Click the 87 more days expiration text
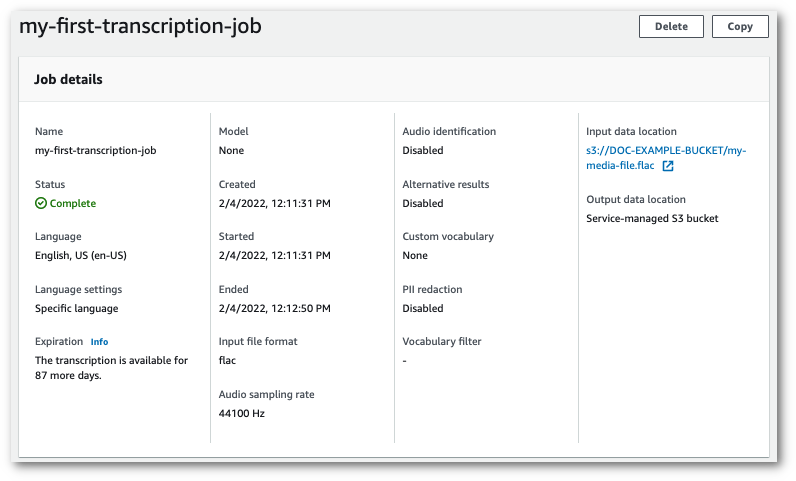Viewport: 796px width, 481px height. click(x=68, y=376)
